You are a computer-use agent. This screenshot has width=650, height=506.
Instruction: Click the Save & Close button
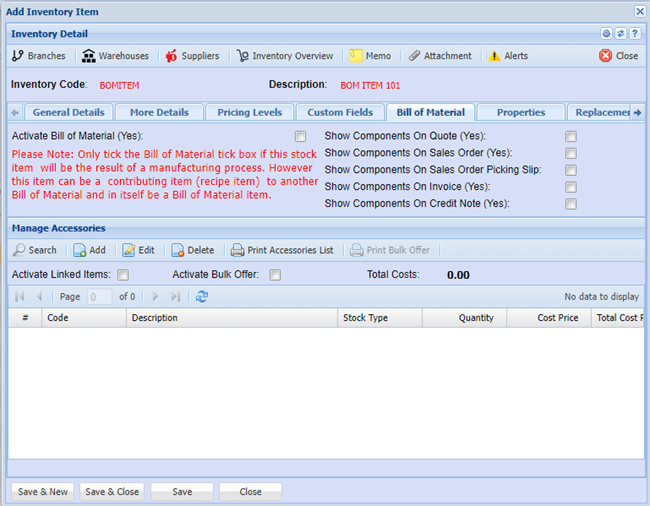pyautogui.click(x=112, y=492)
